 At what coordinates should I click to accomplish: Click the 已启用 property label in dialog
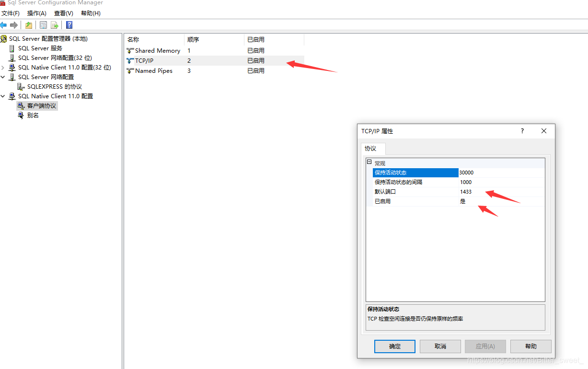tap(415, 201)
